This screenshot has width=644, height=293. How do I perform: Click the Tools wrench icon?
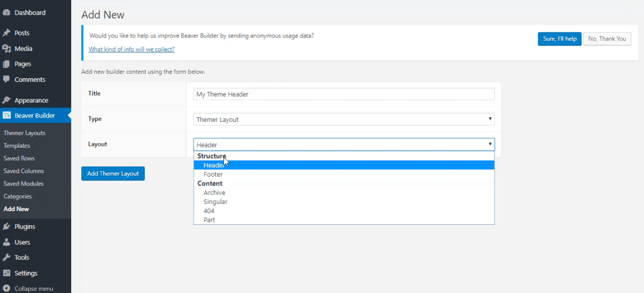pyautogui.click(x=6, y=258)
